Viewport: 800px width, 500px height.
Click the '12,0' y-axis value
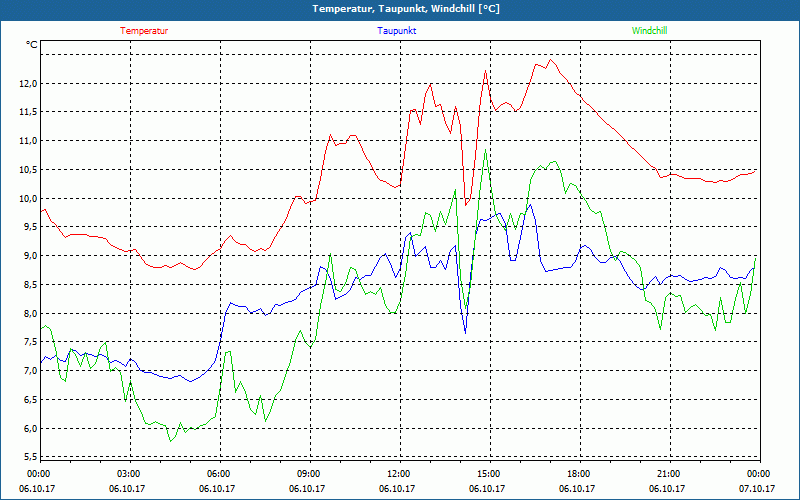(27, 83)
